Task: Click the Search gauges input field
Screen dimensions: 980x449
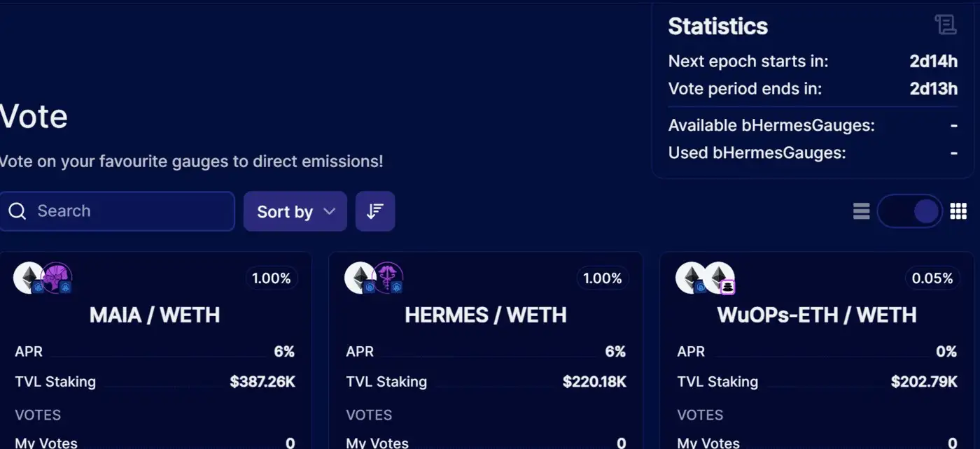Action: pos(126,211)
